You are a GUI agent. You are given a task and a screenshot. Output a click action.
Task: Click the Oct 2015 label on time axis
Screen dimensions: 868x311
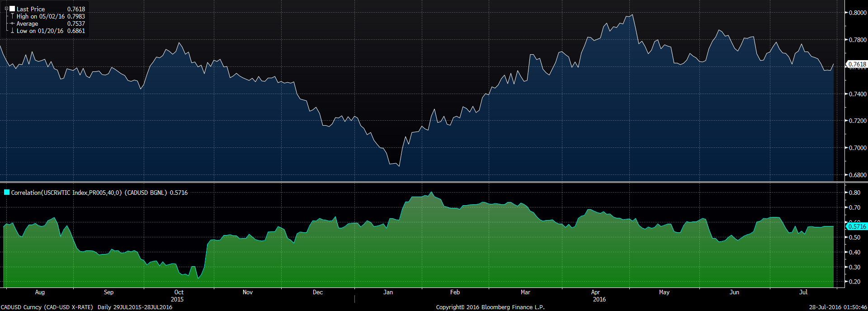click(x=178, y=296)
